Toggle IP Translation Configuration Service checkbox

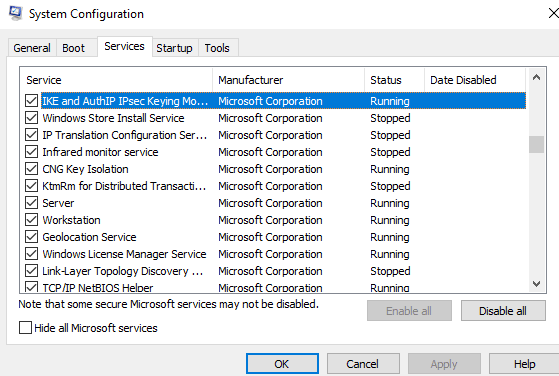pos(31,135)
